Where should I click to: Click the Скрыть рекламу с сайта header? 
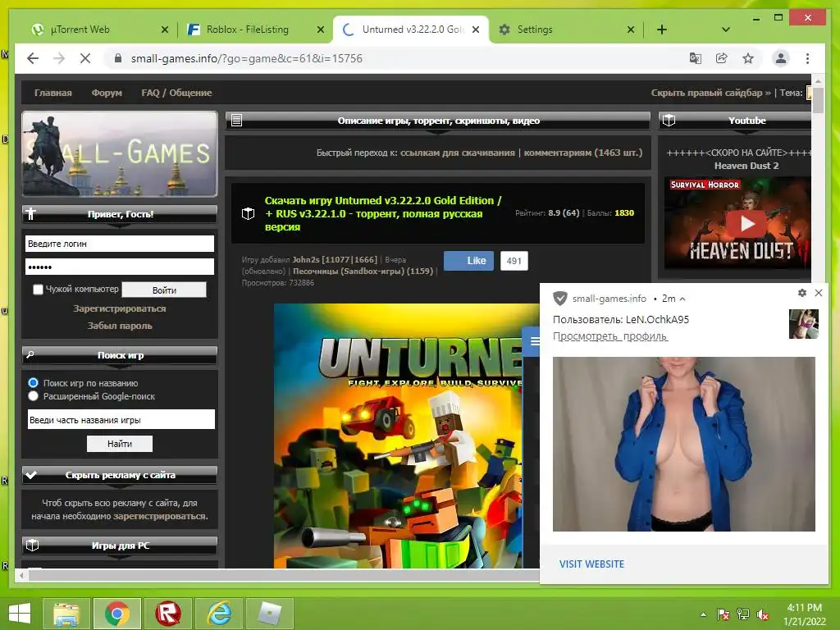pyautogui.click(x=120, y=475)
